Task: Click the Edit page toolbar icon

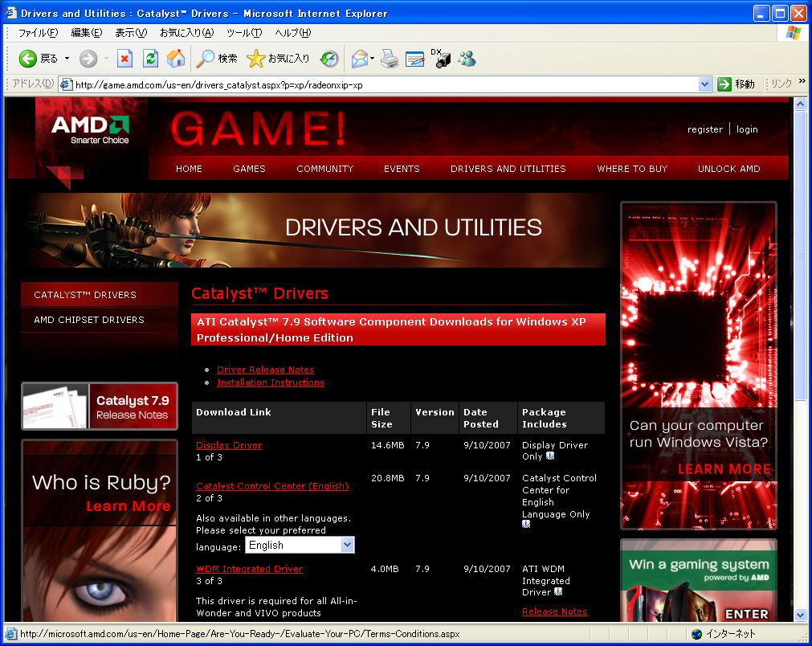Action: [x=414, y=59]
